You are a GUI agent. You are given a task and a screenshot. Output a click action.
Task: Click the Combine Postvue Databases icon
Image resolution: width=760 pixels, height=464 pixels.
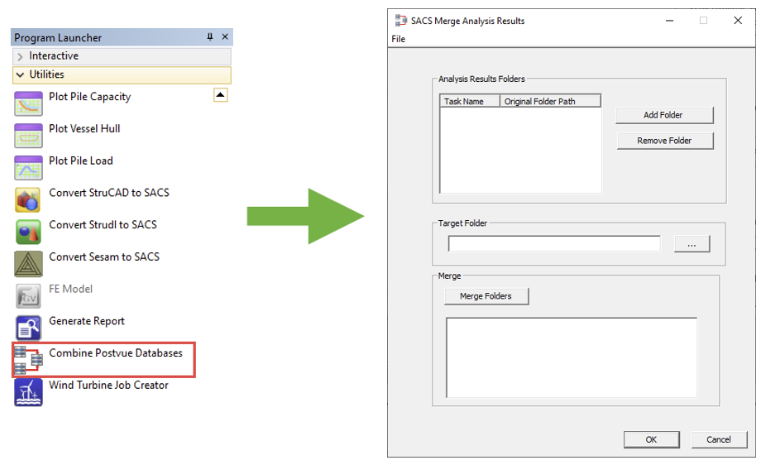click(x=28, y=360)
